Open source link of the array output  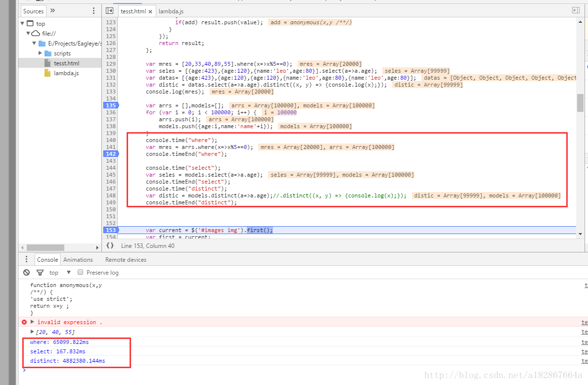[584, 332]
